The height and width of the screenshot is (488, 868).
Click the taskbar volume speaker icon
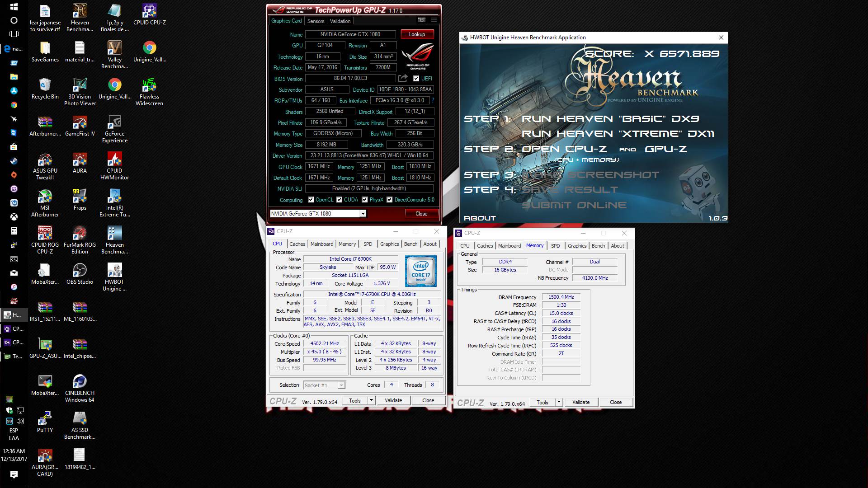tap(20, 421)
